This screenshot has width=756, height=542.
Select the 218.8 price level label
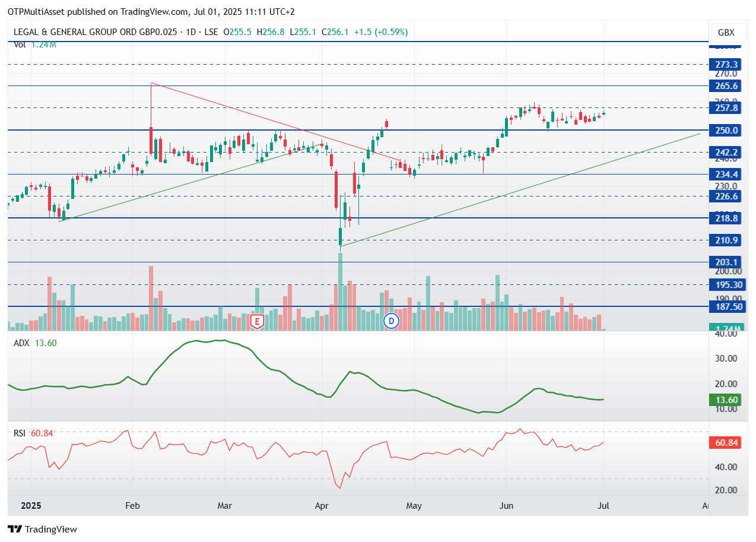coord(726,218)
